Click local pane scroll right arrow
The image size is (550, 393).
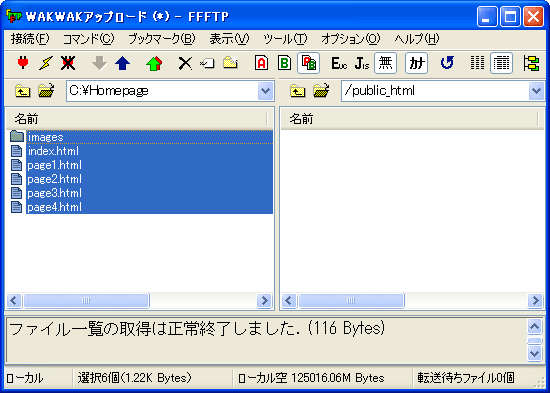pyautogui.click(x=264, y=301)
